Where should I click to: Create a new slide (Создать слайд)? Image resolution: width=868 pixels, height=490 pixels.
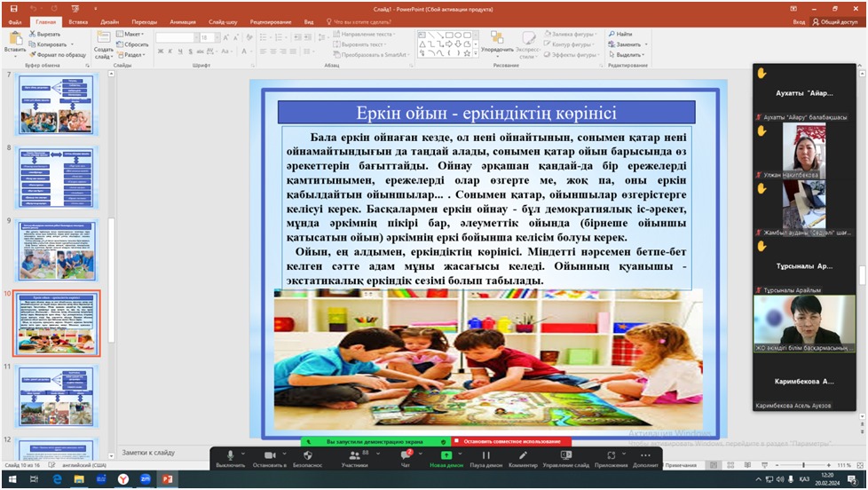[104, 45]
